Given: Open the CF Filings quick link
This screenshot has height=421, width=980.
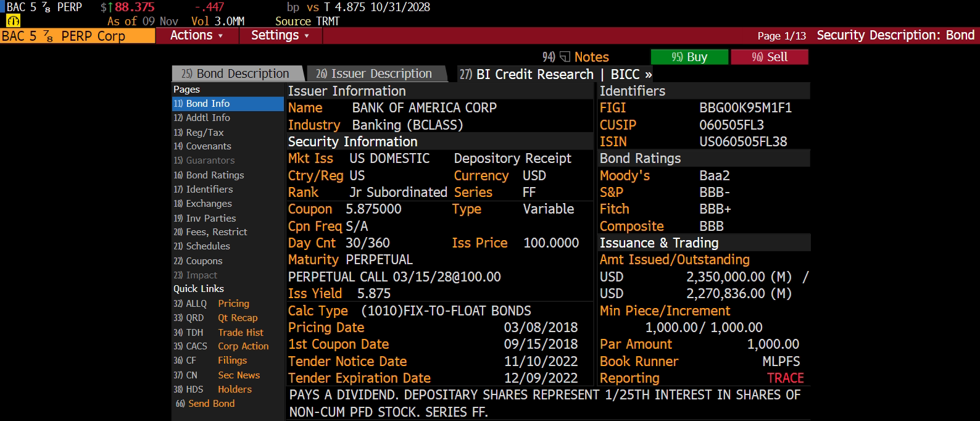Looking at the screenshot, I should pyautogui.click(x=210, y=361).
